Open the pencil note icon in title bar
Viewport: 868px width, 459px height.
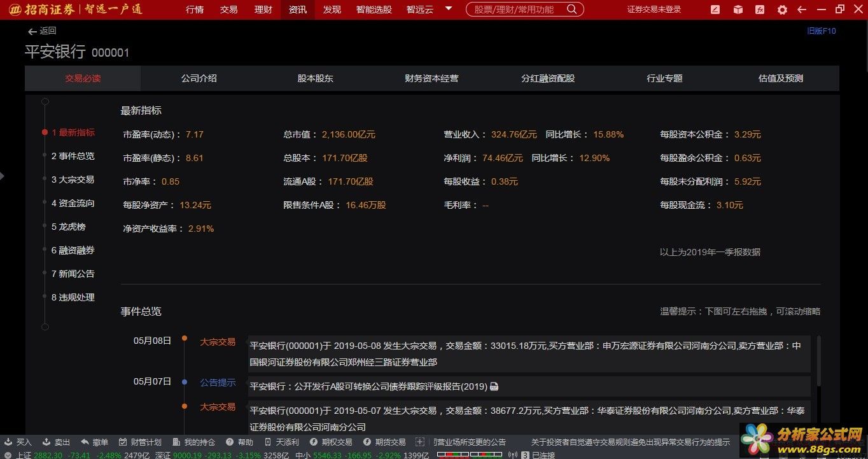(x=715, y=10)
